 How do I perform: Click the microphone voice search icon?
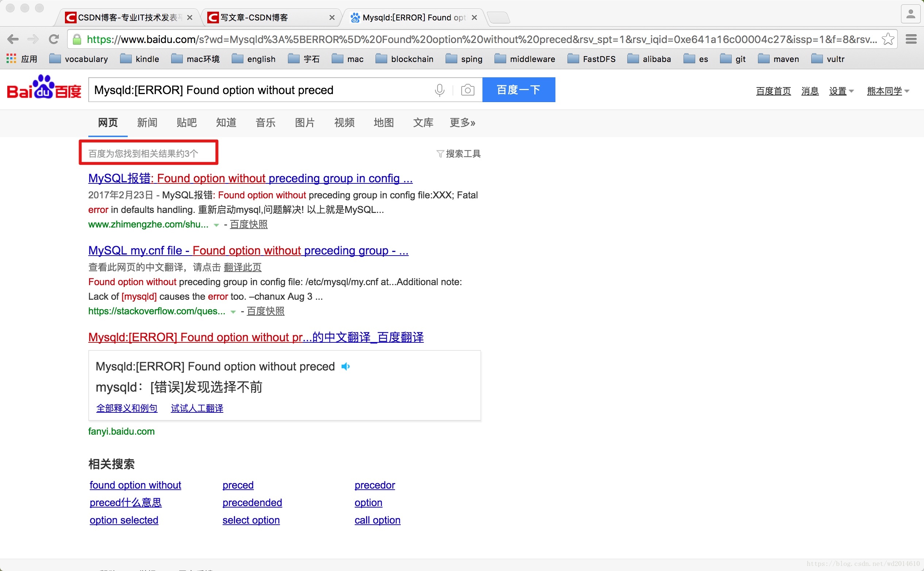[x=439, y=90]
